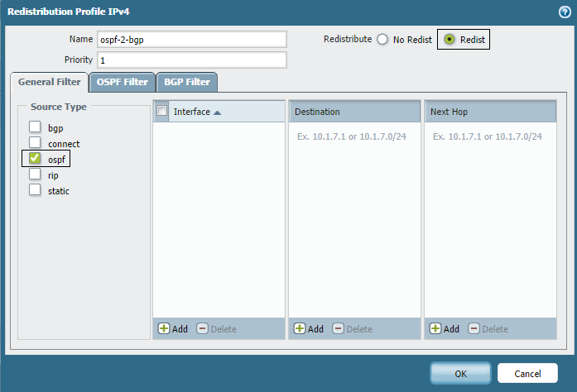Sort by the Interface column header
Screen dimensions: 577x392
click(227, 112)
